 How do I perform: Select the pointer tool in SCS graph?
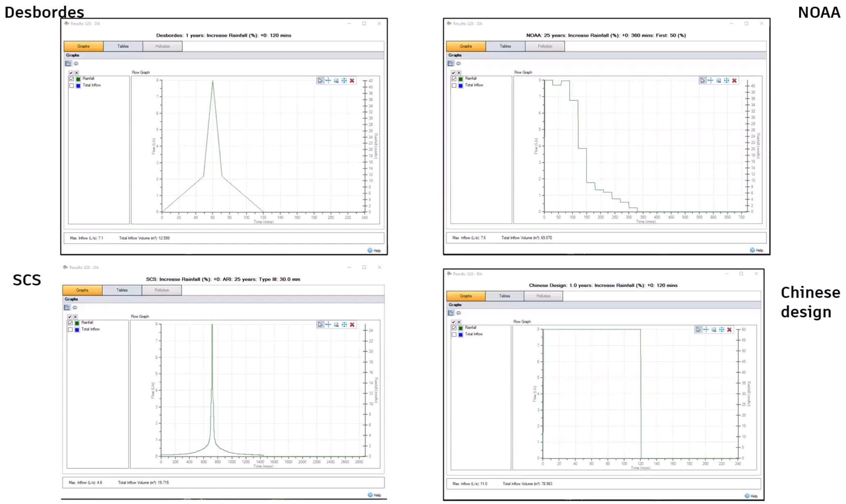[320, 325]
